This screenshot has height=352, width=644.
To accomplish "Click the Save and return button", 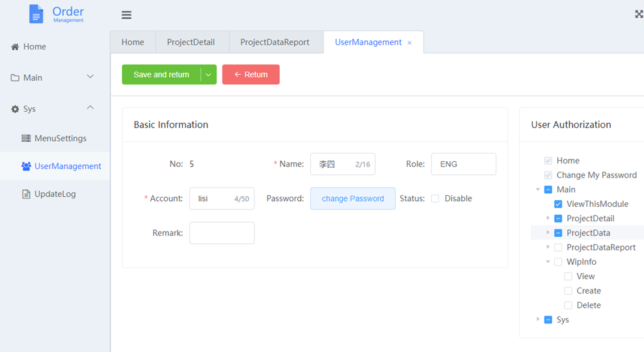I will click(x=161, y=74).
